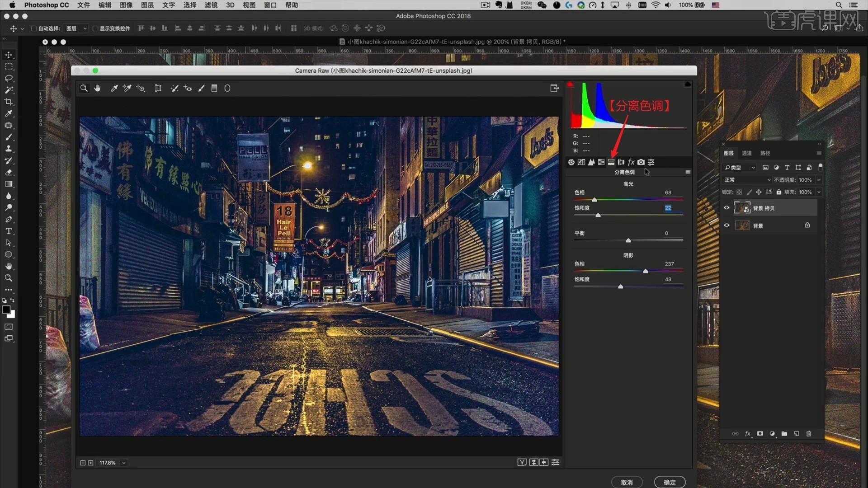868x488 pixels.
Task: Open the Detail panel mountains icon
Action: point(591,162)
